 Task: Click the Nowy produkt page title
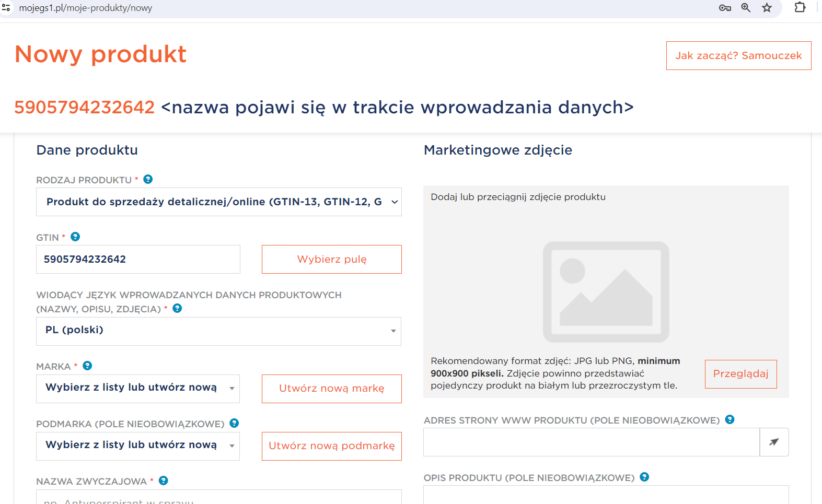pyautogui.click(x=100, y=54)
